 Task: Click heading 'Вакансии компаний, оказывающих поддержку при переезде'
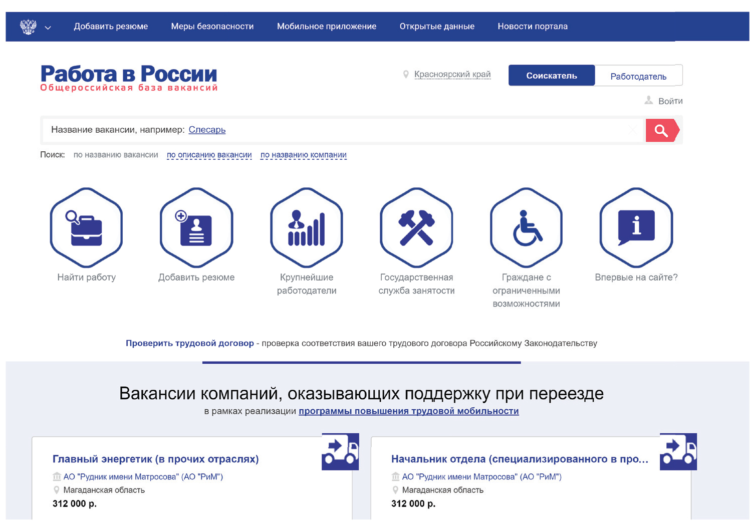(361, 393)
